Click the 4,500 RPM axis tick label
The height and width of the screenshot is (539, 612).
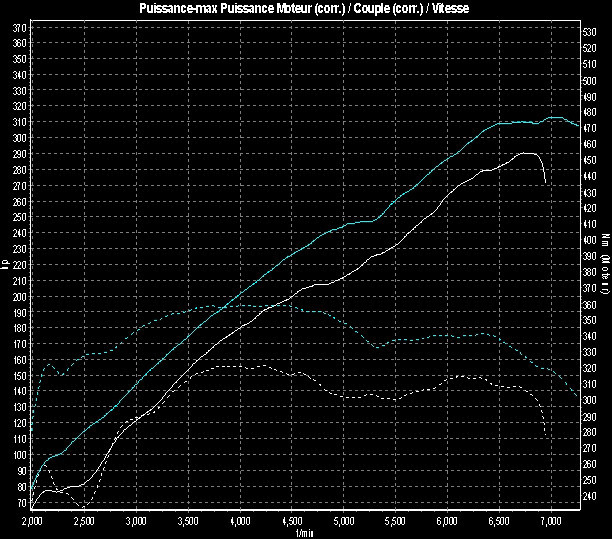[x=293, y=521]
